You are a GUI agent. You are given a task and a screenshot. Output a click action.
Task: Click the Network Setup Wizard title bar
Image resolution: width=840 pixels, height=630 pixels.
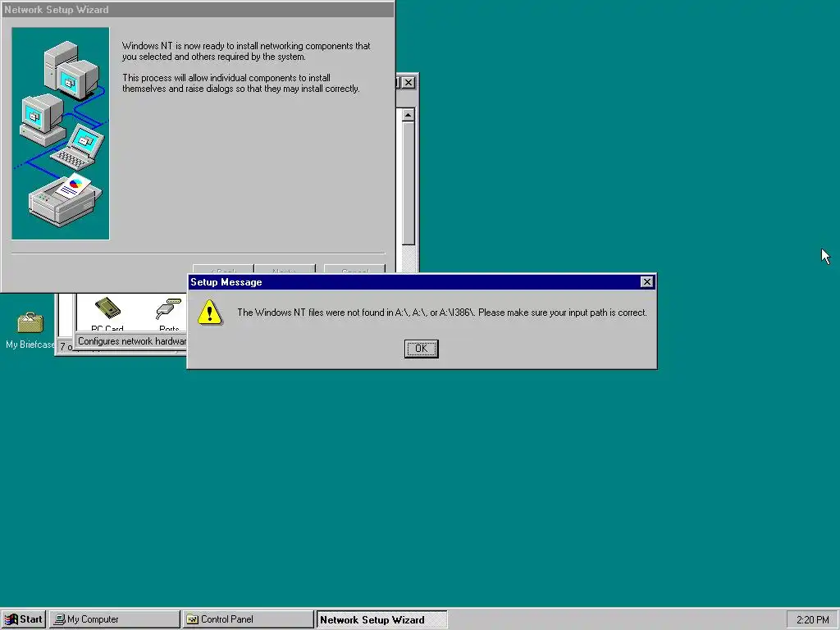pos(198,10)
